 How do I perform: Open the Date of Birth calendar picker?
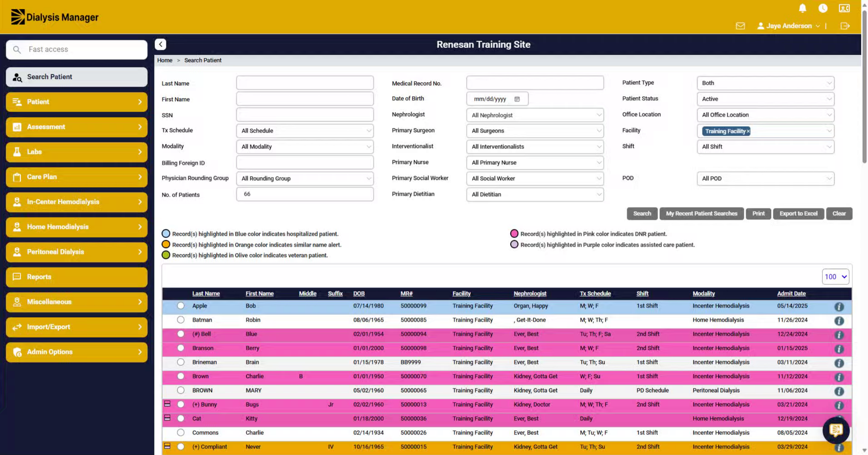click(517, 99)
